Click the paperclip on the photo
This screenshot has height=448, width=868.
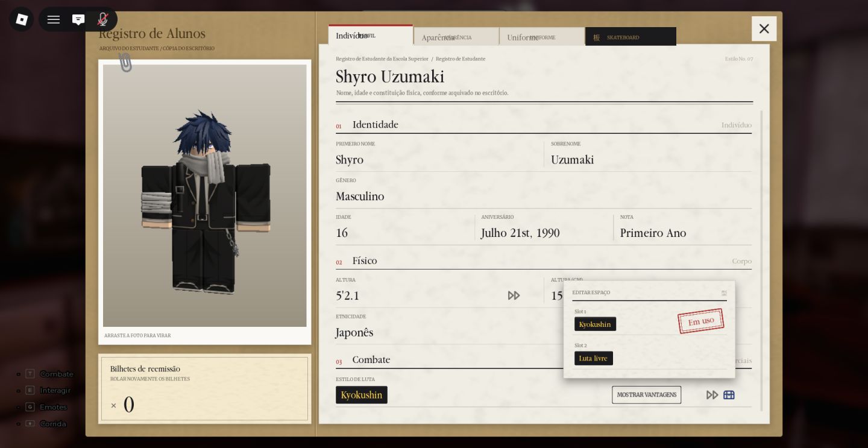pos(125,62)
